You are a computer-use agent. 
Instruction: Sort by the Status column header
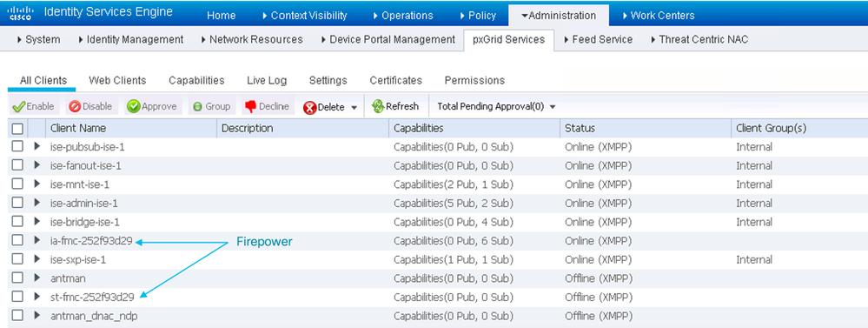click(646, 128)
